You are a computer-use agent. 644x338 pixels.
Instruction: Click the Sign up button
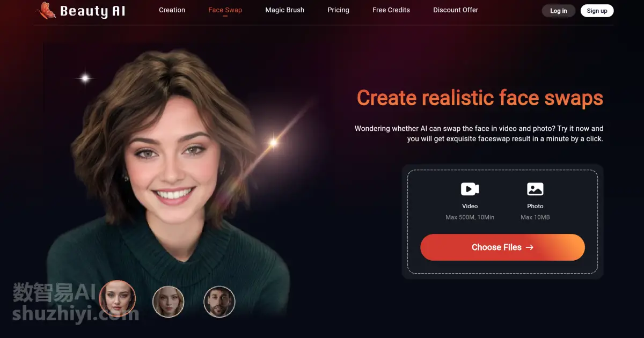[597, 11]
